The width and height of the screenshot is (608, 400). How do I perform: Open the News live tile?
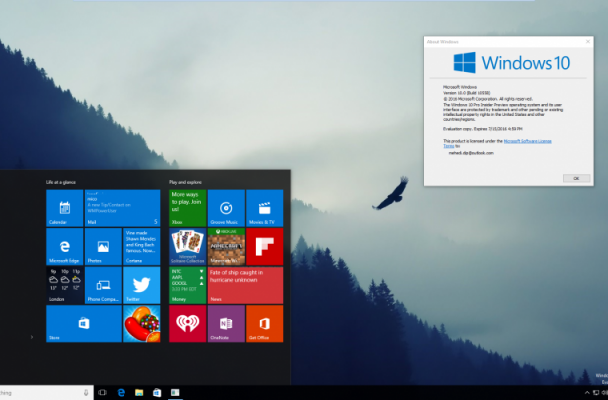pos(245,285)
